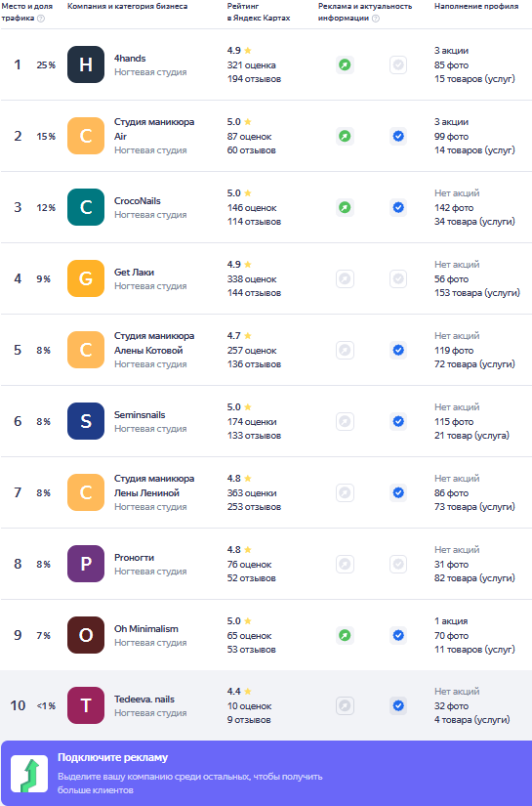This screenshot has height=806, width=532.
Task: Click the blue verified badge for Tedeeva. nails
Action: (398, 705)
